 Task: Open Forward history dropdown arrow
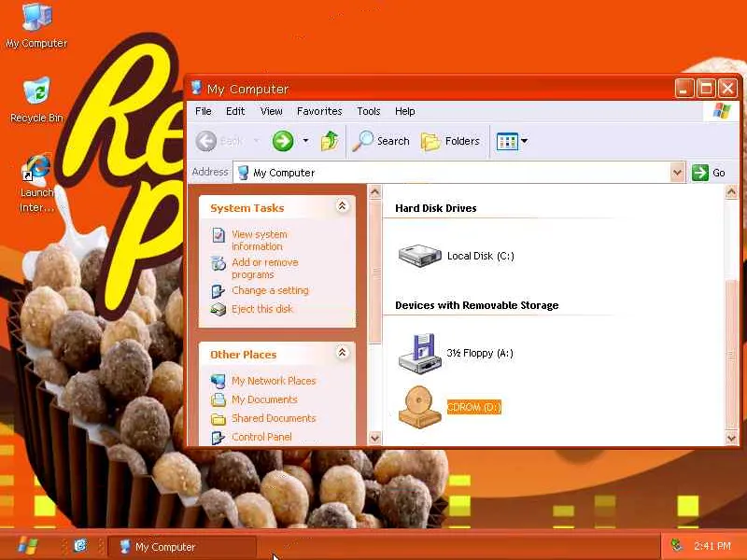tap(306, 141)
